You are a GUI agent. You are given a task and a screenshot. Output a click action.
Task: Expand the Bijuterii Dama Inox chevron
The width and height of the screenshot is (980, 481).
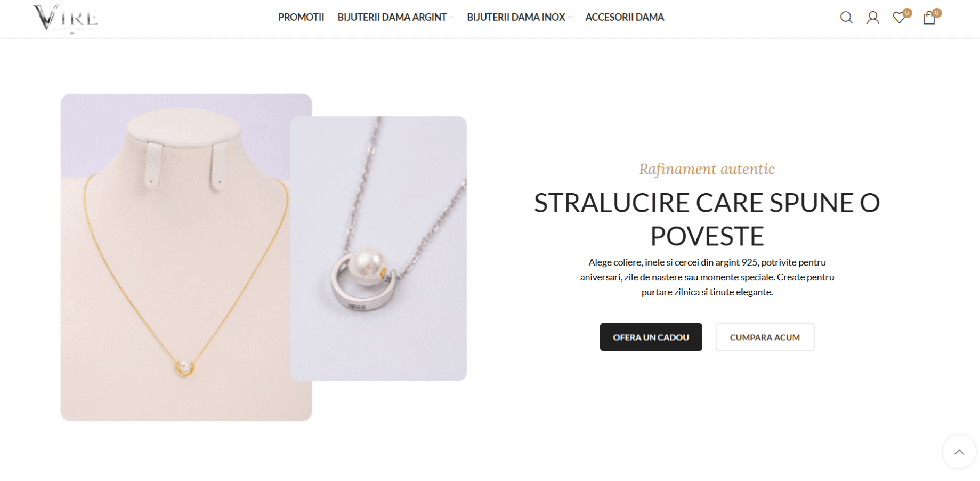coord(570,18)
